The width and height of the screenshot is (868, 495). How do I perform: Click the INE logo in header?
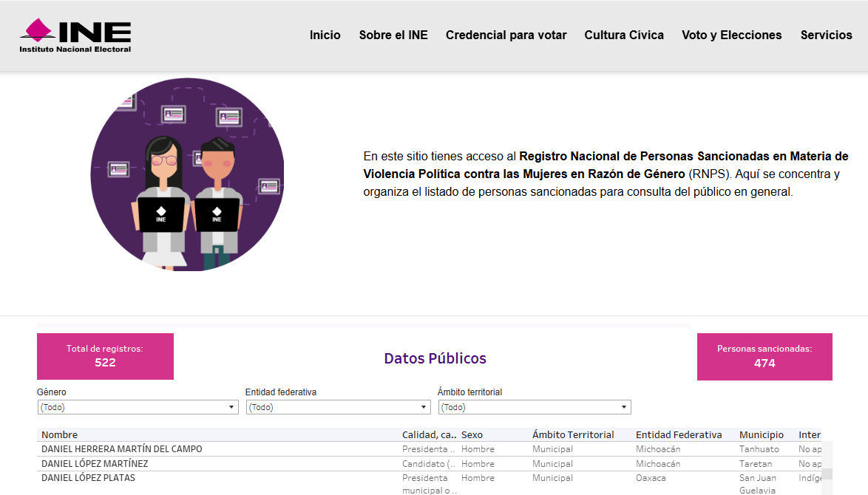pos(75,35)
